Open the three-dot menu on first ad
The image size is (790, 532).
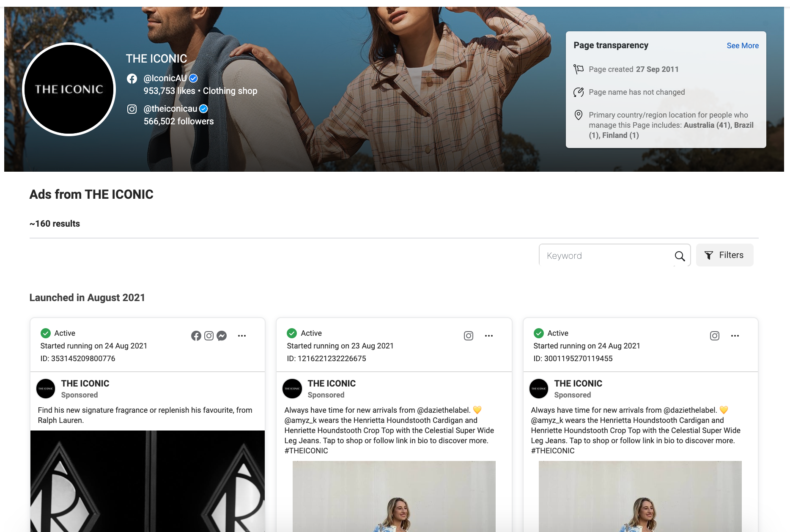point(242,336)
